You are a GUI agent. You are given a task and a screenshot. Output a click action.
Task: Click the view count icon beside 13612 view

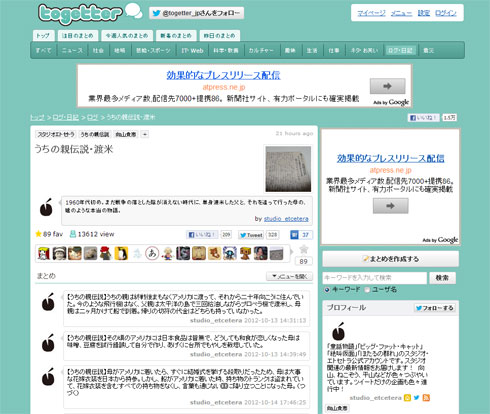(72, 234)
